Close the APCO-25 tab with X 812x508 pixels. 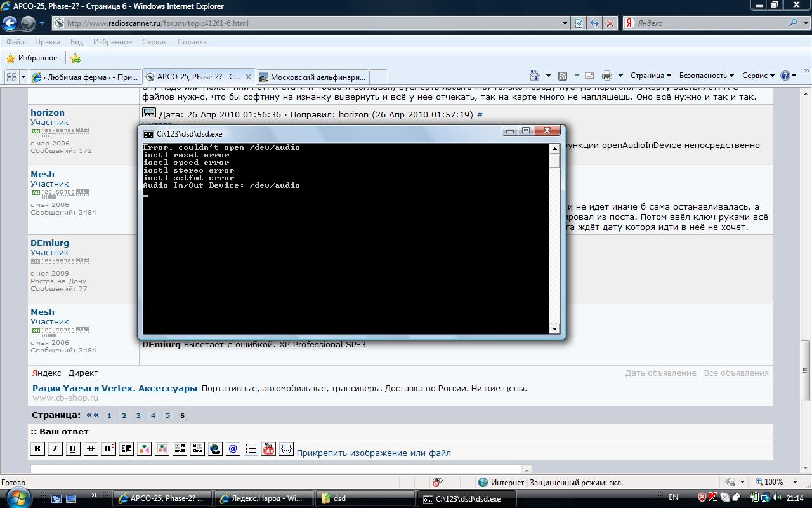[x=248, y=77]
